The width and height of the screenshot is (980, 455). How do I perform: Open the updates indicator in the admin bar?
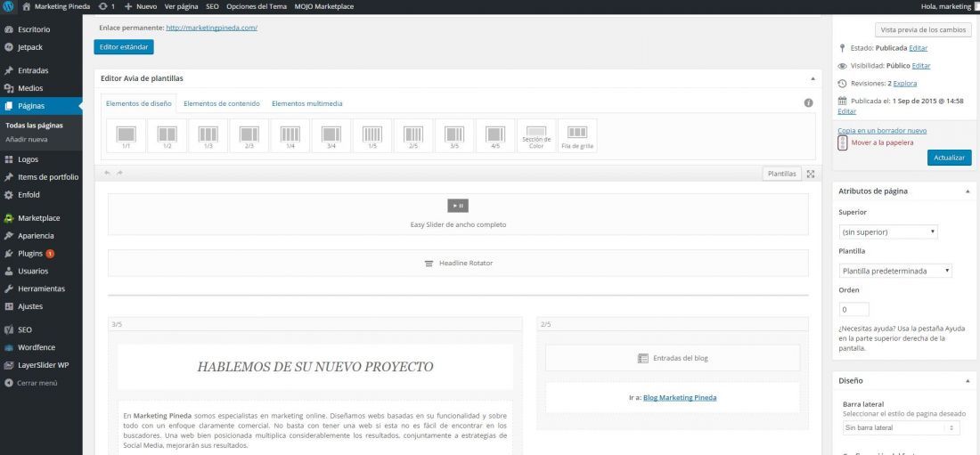pos(106,6)
